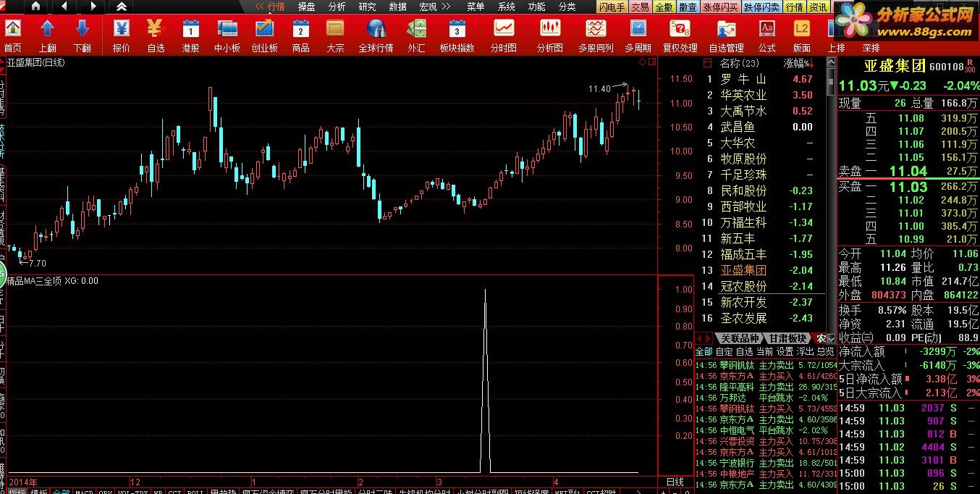Open 复权处理 price adjustment tool
The width and height of the screenshot is (980, 494).
pos(680,36)
